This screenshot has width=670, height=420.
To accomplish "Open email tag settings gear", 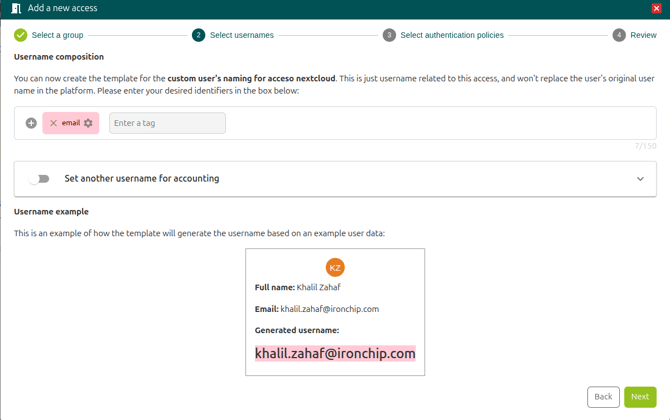I will click(x=88, y=123).
